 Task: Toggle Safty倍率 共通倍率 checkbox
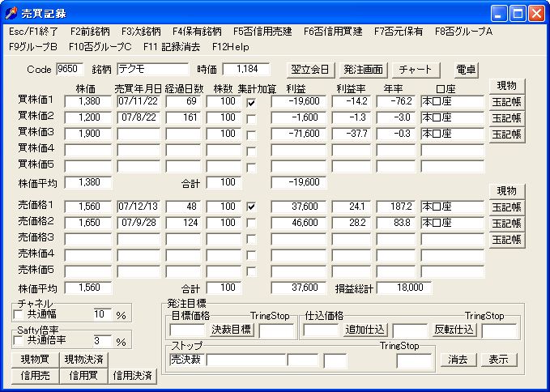coord(19,342)
